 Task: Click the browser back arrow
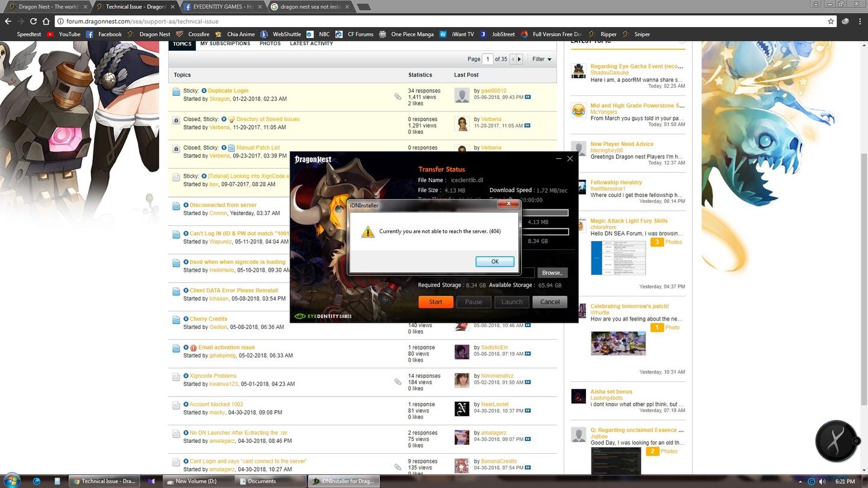pos(8,21)
